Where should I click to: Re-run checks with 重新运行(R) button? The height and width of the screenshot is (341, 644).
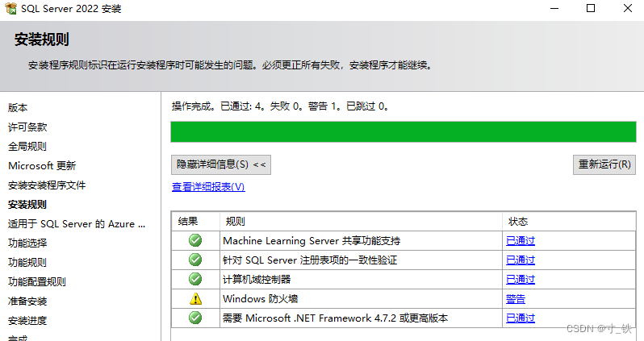[x=604, y=164]
